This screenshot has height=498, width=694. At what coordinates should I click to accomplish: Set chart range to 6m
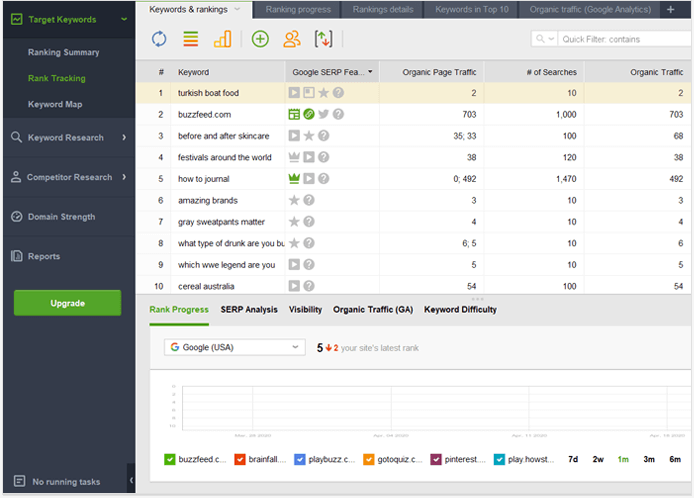pyautogui.click(x=675, y=459)
